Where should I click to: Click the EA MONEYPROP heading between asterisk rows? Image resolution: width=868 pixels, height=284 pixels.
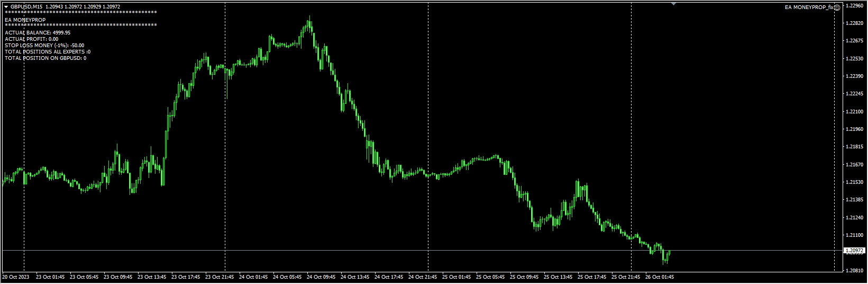tap(25, 20)
